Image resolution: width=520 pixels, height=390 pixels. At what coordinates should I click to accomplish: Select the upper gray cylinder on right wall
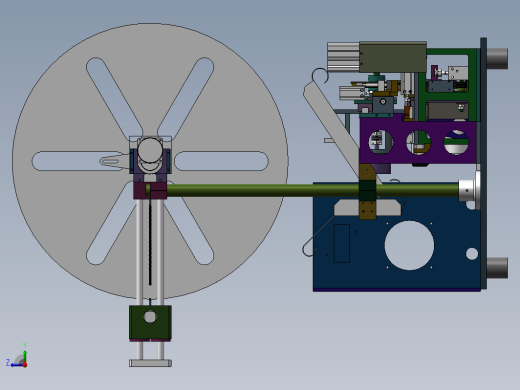coord(497,59)
